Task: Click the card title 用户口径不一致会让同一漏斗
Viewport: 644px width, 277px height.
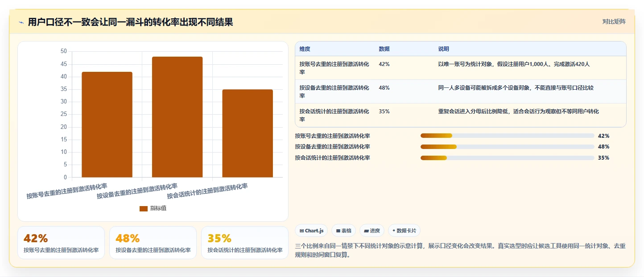Action: (x=130, y=22)
